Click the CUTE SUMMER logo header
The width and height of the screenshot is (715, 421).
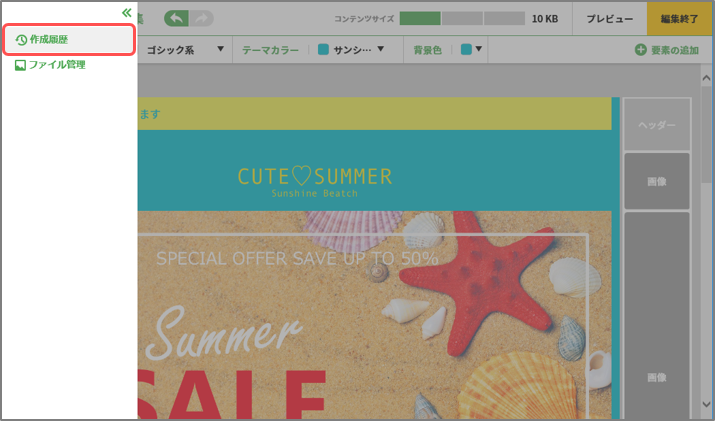tap(315, 182)
